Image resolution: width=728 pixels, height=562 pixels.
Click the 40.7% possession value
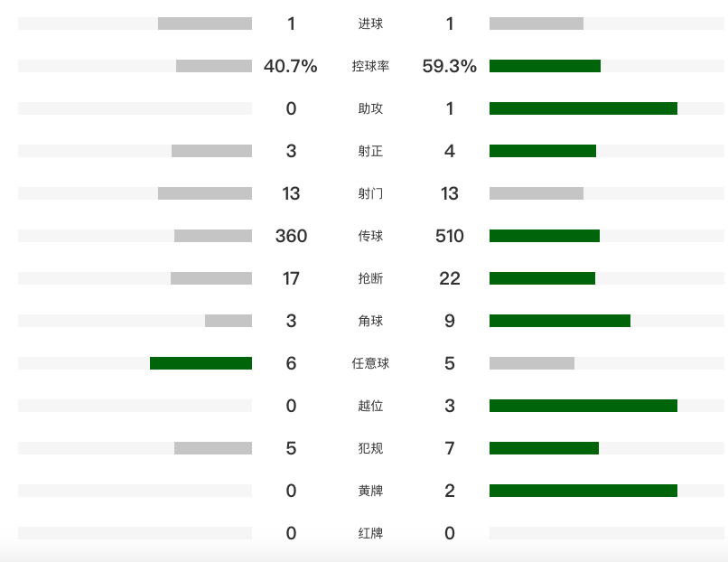click(x=291, y=66)
